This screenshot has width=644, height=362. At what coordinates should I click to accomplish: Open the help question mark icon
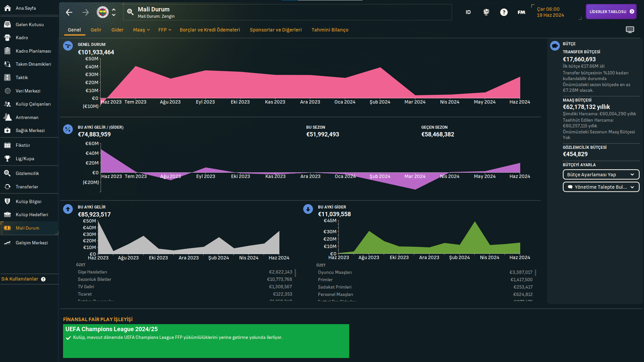[504, 12]
